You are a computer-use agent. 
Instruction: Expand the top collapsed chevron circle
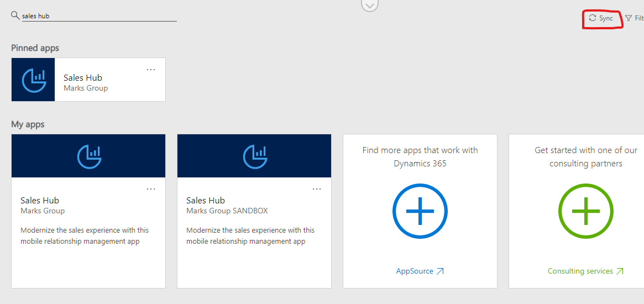coord(370,5)
